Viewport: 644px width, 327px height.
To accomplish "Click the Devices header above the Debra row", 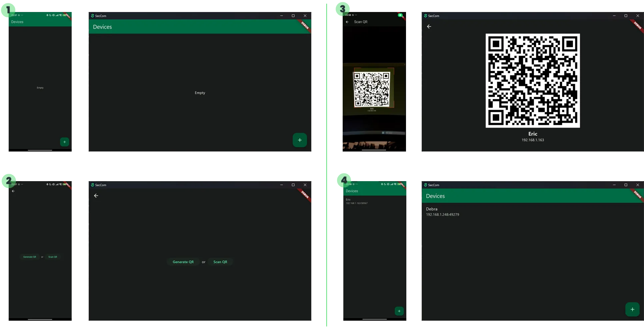I will pyautogui.click(x=435, y=196).
